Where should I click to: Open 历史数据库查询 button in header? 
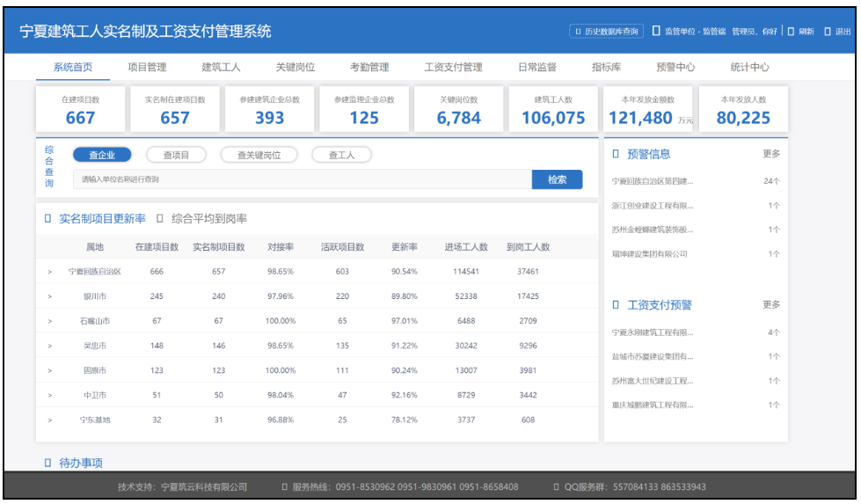(607, 32)
